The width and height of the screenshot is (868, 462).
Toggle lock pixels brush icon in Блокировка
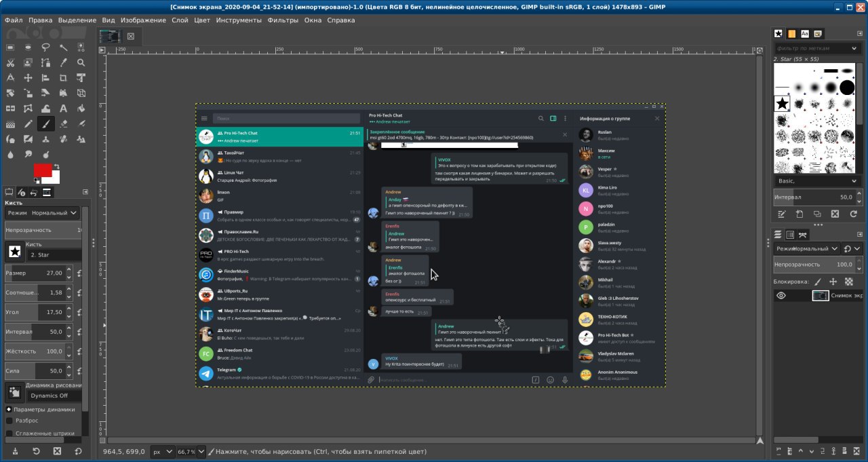coord(817,282)
